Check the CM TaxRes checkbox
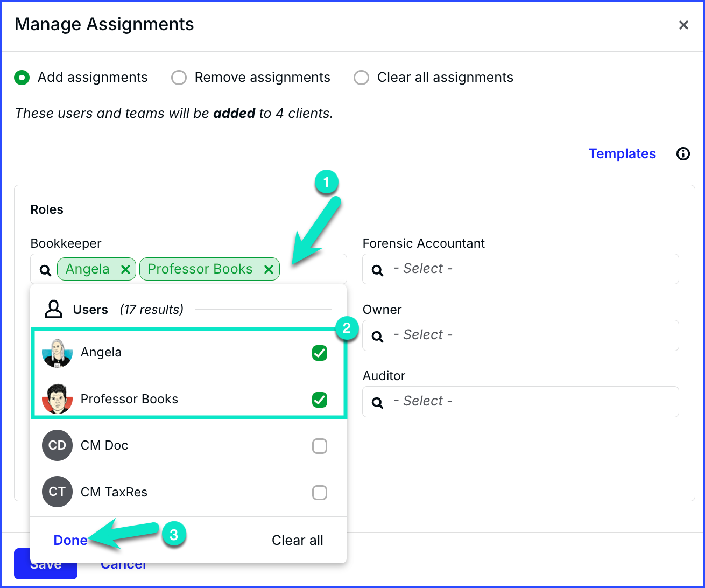The height and width of the screenshot is (588, 705). (x=320, y=492)
